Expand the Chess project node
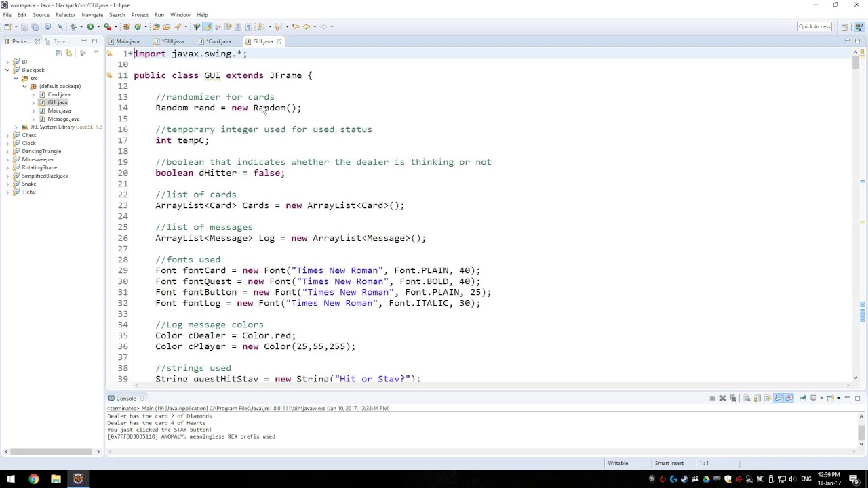The height and width of the screenshot is (488, 868). [x=7, y=135]
